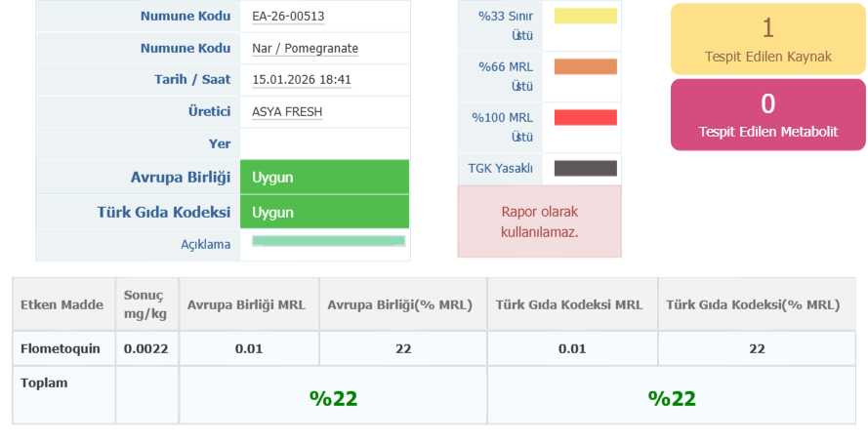Click the orange %66 MRL Üstü swatch
Screen dimensions: 868x444
click(x=585, y=67)
